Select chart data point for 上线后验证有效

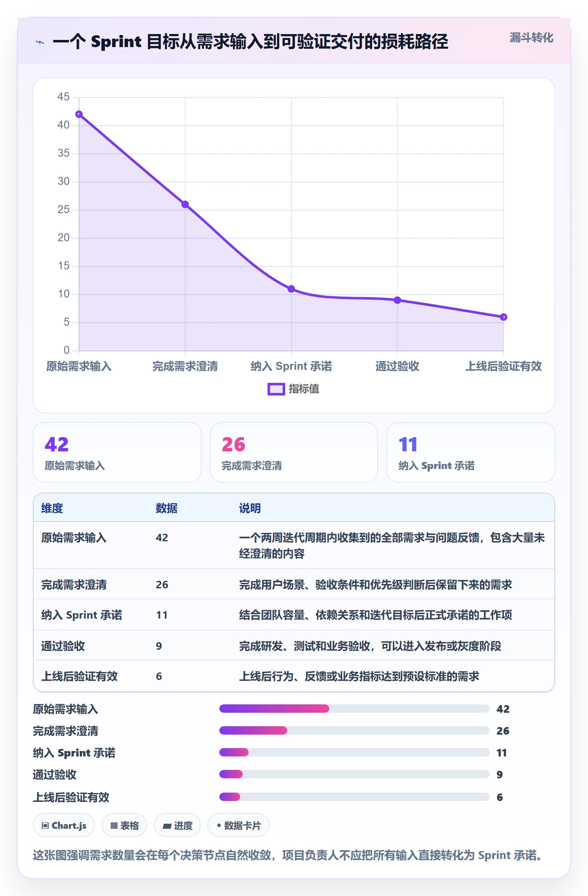pyautogui.click(x=504, y=317)
